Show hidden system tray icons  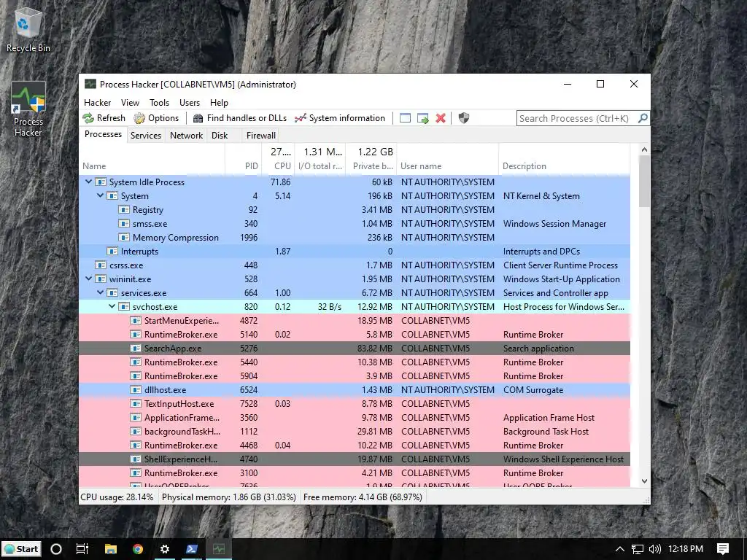pyautogui.click(x=620, y=549)
